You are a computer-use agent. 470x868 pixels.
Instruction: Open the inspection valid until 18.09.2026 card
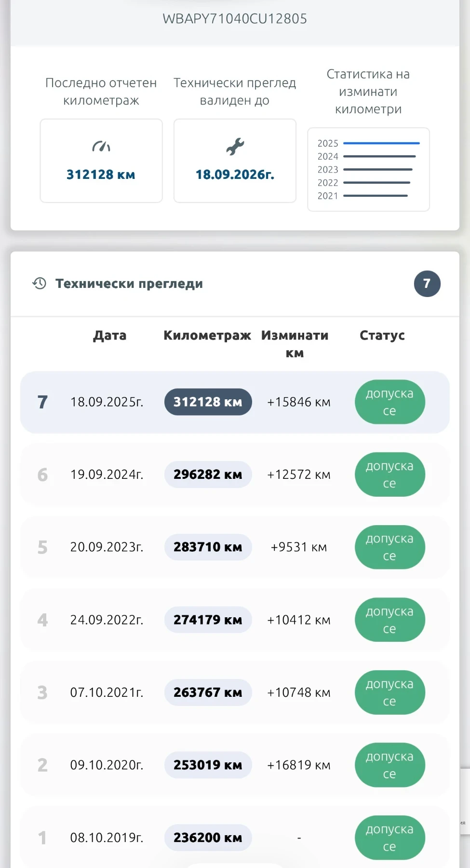tap(235, 161)
